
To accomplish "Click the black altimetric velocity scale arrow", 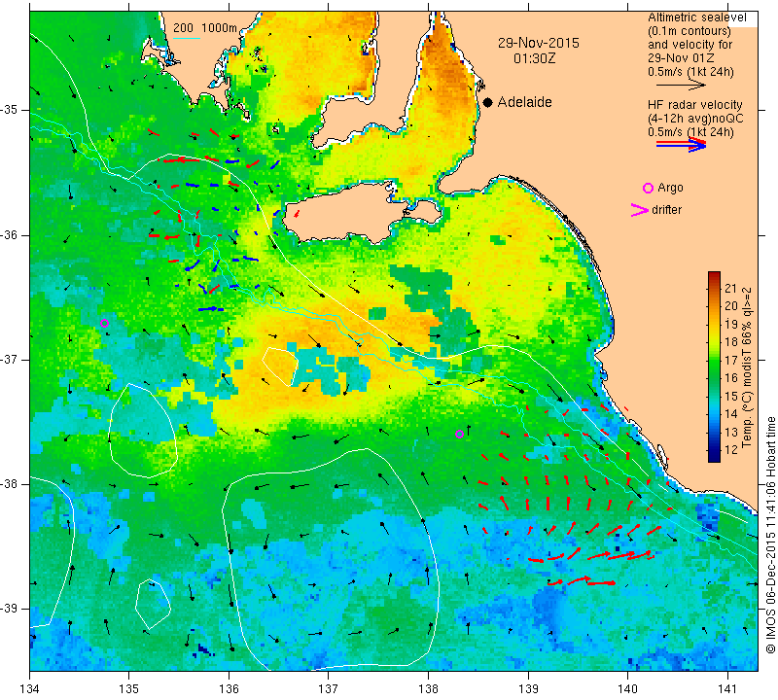I will [x=680, y=85].
